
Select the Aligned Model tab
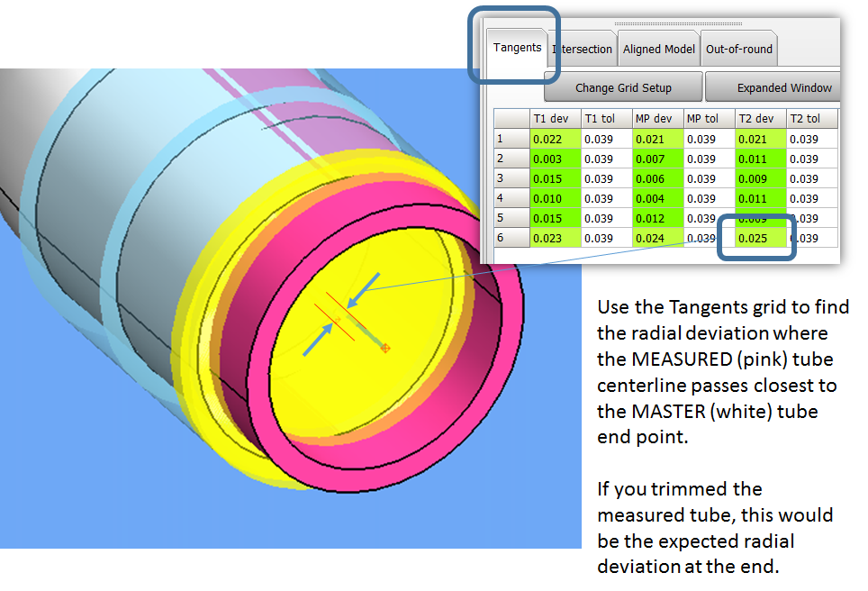pyautogui.click(x=659, y=50)
